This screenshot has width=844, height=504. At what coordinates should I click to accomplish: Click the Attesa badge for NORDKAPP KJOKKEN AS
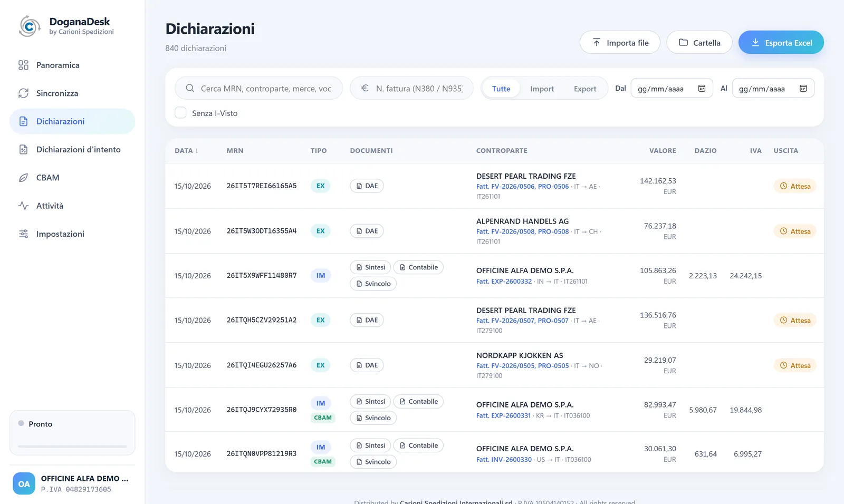coord(795,365)
